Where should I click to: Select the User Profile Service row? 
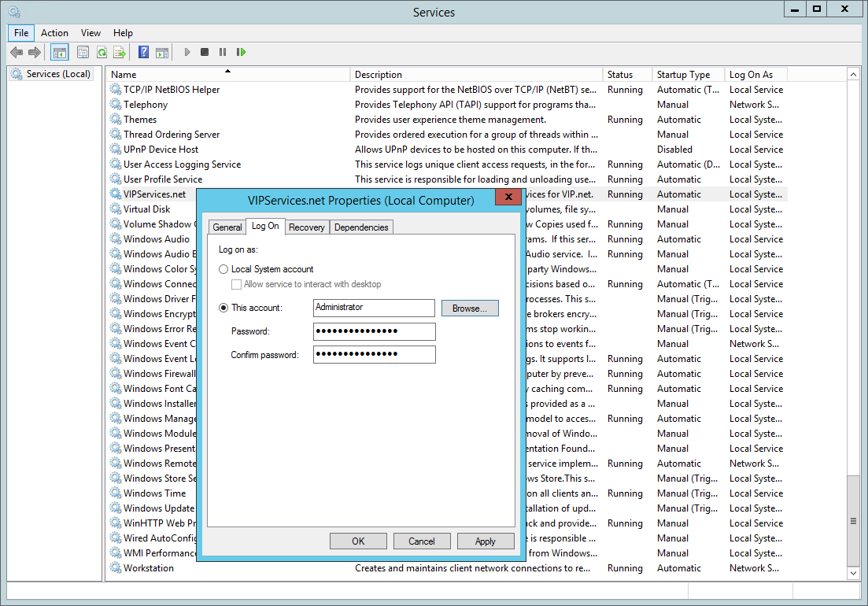[x=447, y=179]
